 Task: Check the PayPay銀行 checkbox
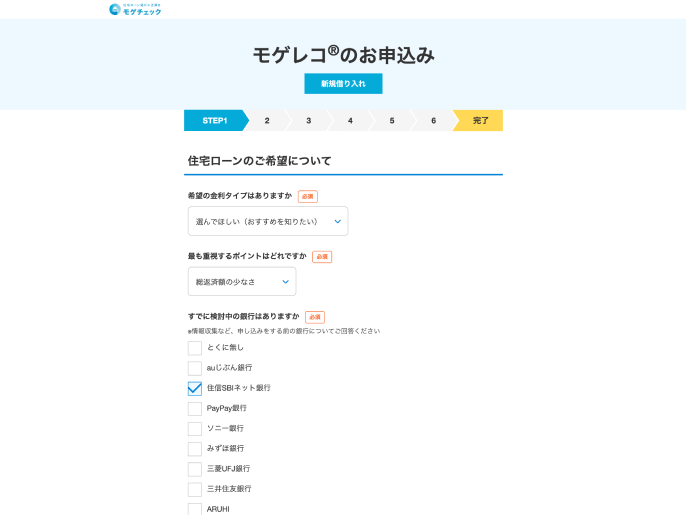[x=195, y=408]
